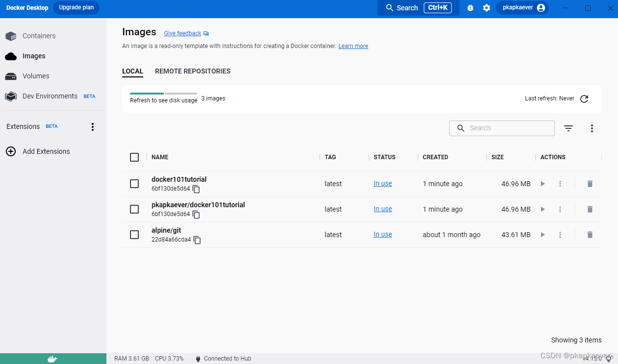The height and width of the screenshot is (364, 618).
Task: Open the Containers section in sidebar
Action: tap(30, 36)
